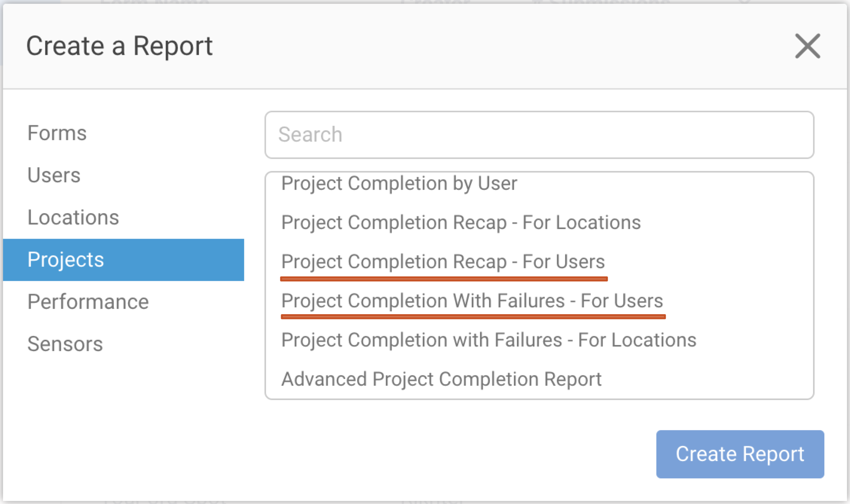Select the Advanced Project Completion Report

(x=441, y=379)
